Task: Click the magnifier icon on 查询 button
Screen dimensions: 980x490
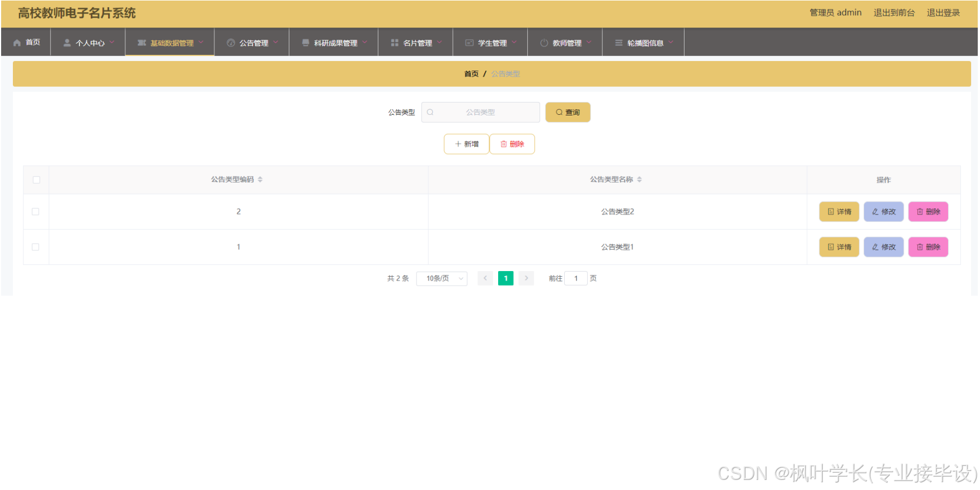Action: pos(559,112)
